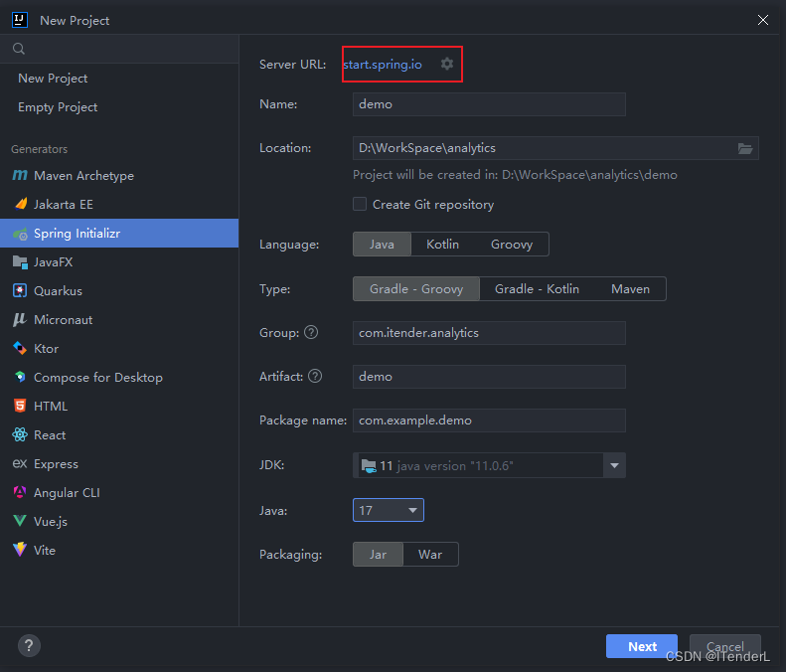This screenshot has height=672, width=786.
Task: Click the search magnifier icon
Action: 19,49
